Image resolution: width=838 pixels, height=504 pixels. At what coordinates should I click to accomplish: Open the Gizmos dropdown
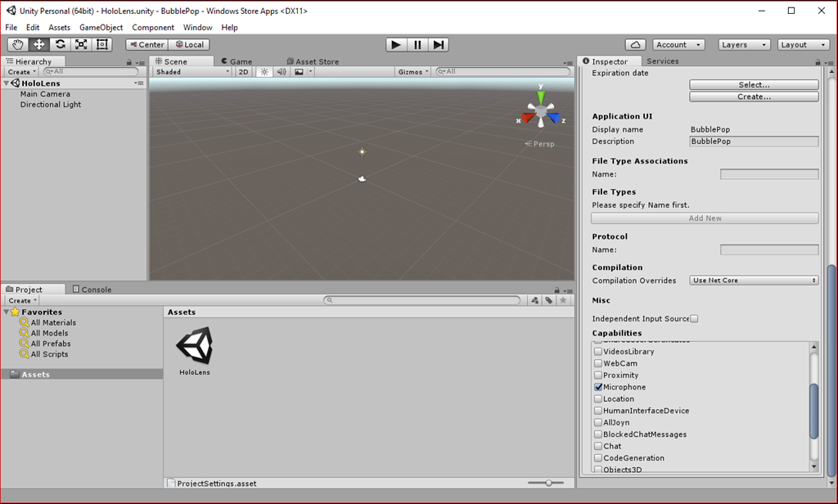(x=412, y=72)
